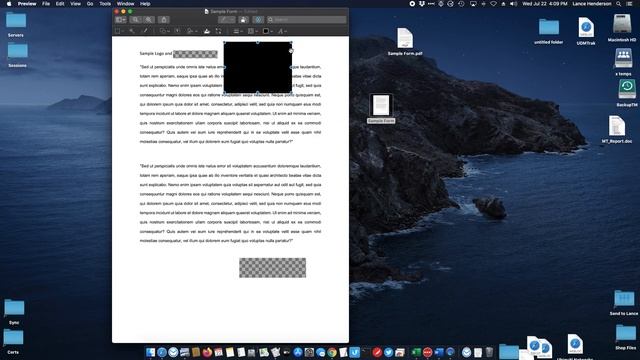Open Google Chrome from the Dock
This screenshot has height=360, width=640.
click(332, 352)
